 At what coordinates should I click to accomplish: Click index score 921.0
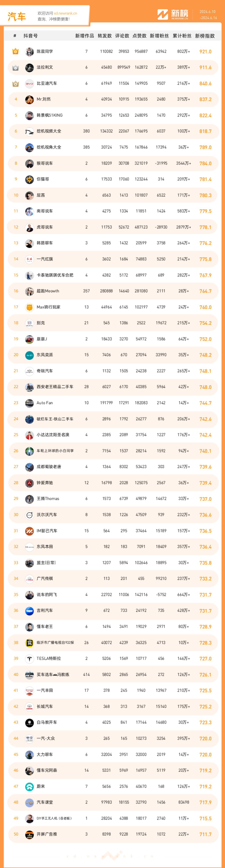click(x=205, y=52)
